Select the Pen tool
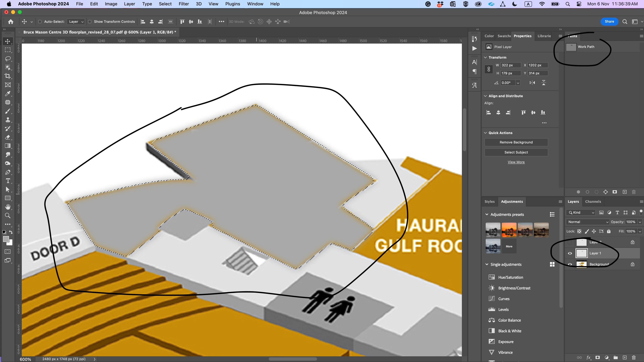Viewport: 644px width, 362px height. pyautogui.click(x=8, y=172)
